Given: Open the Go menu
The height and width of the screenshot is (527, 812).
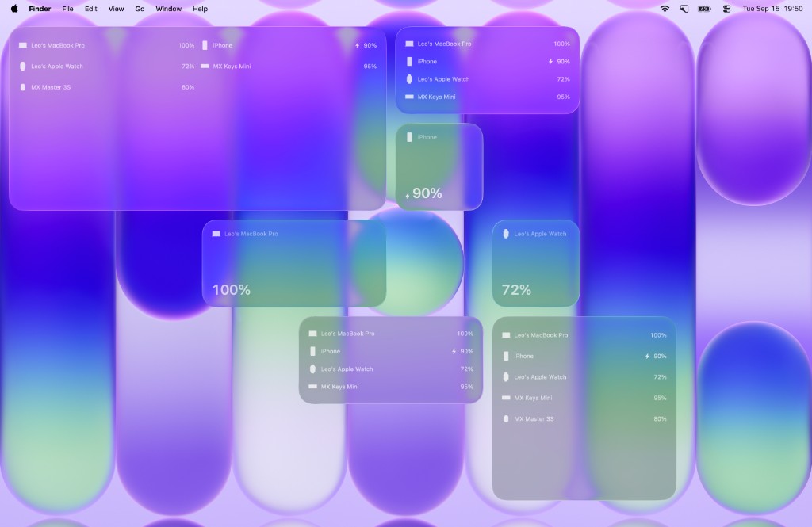Looking at the screenshot, I should click(140, 8).
